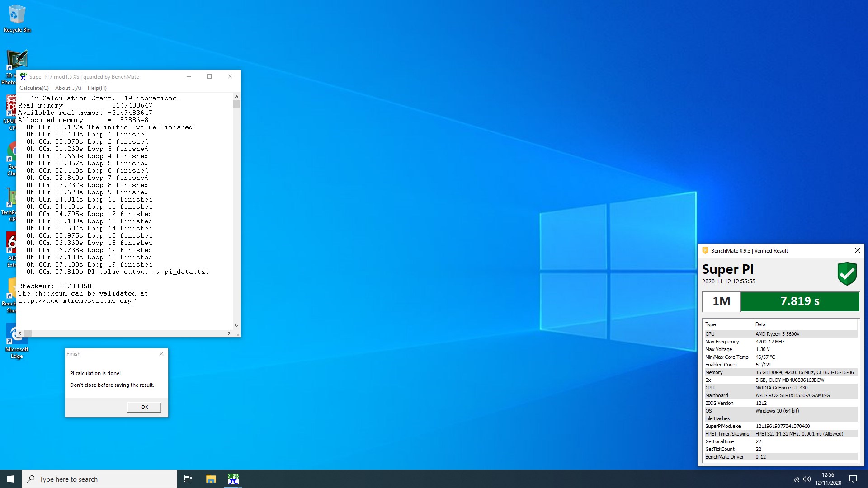This screenshot has height=488, width=868.
Task: Open the Recycle Bin desktop icon
Action: coord(17,19)
